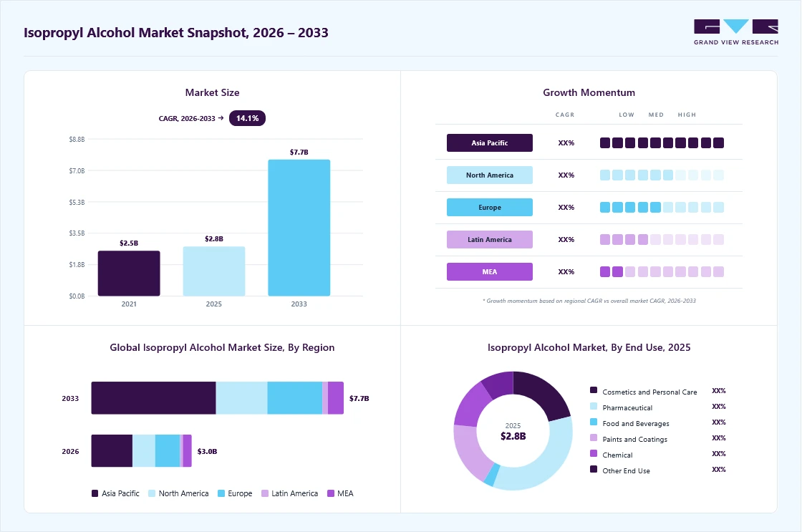Click the $3.0B label beside 2026 bar
Image resolution: width=802 pixels, height=532 pixels.
pos(207,451)
